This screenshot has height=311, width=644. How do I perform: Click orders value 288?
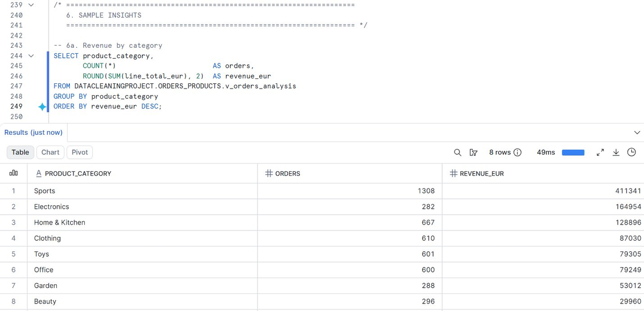[428, 286]
